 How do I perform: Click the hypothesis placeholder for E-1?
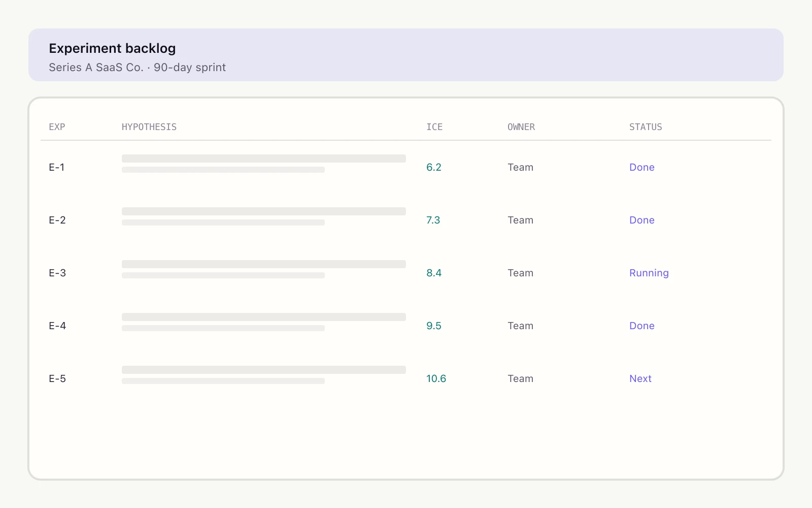pos(264,164)
